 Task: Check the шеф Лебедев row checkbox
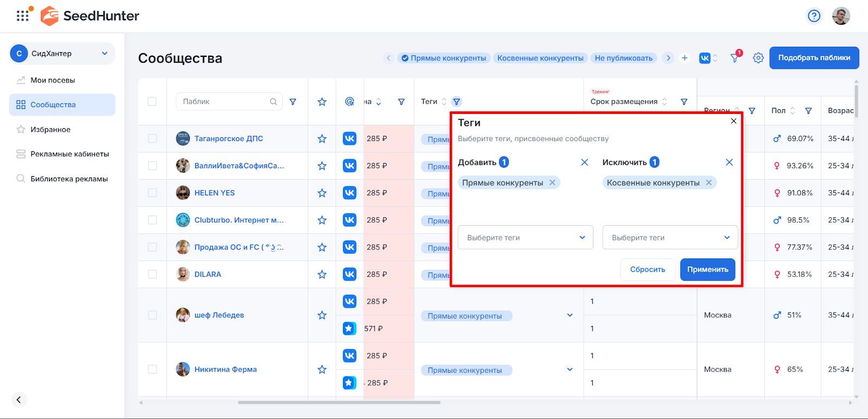pyautogui.click(x=152, y=315)
